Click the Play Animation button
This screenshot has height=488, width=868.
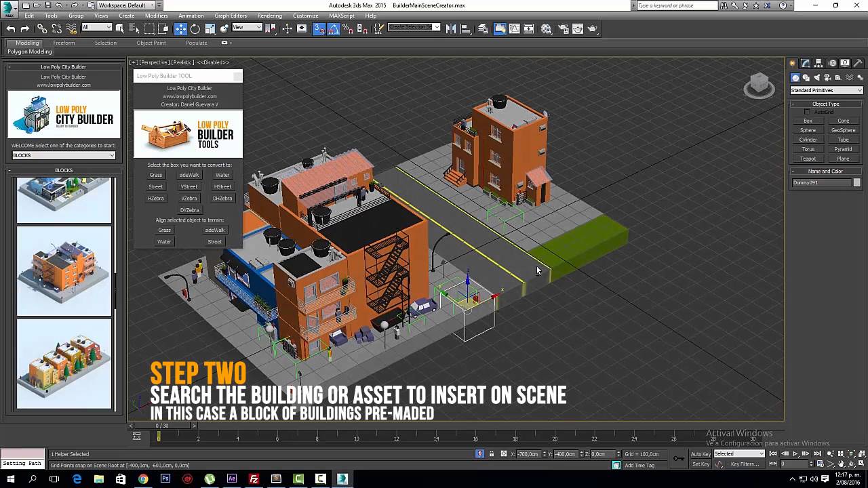point(795,454)
